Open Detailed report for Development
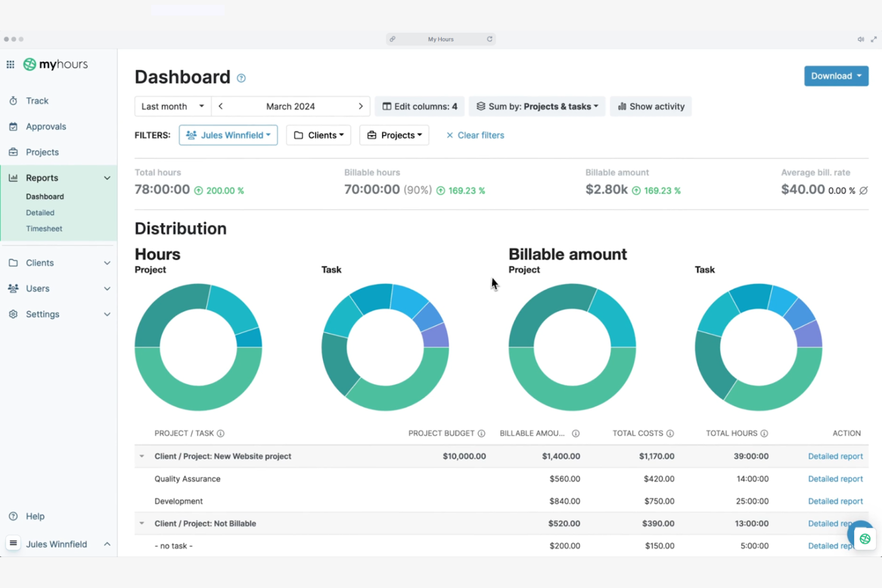This screenshot has width=882, height=588. [x=836, y=501]
